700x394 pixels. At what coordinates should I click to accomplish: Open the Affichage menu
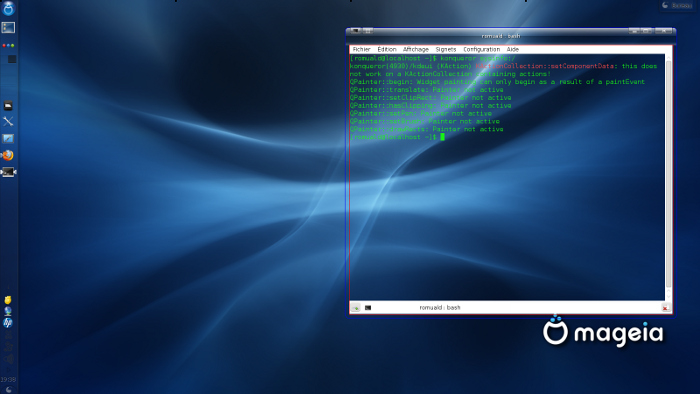(x=416, y=50)
